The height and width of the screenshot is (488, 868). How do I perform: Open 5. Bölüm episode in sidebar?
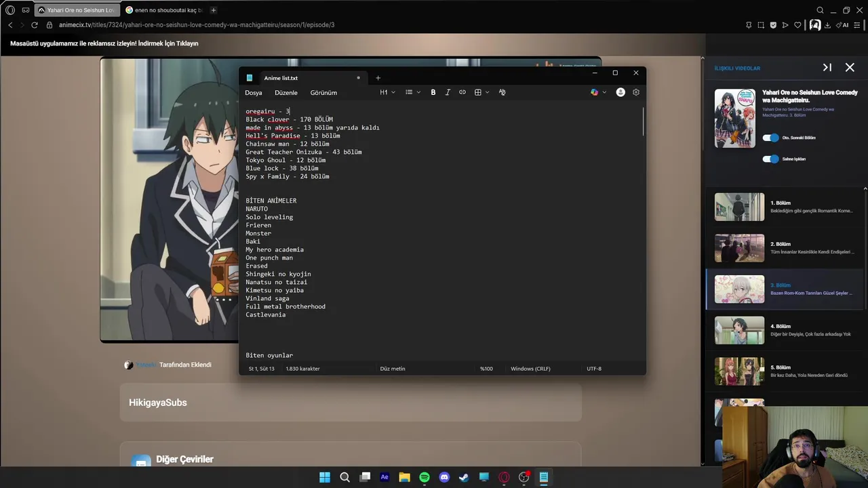click(x=787, y=371)
